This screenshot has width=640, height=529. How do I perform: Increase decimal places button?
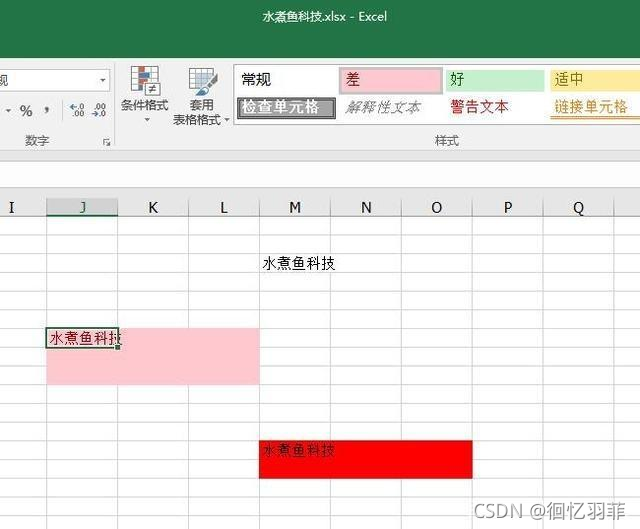coord(77,110)
